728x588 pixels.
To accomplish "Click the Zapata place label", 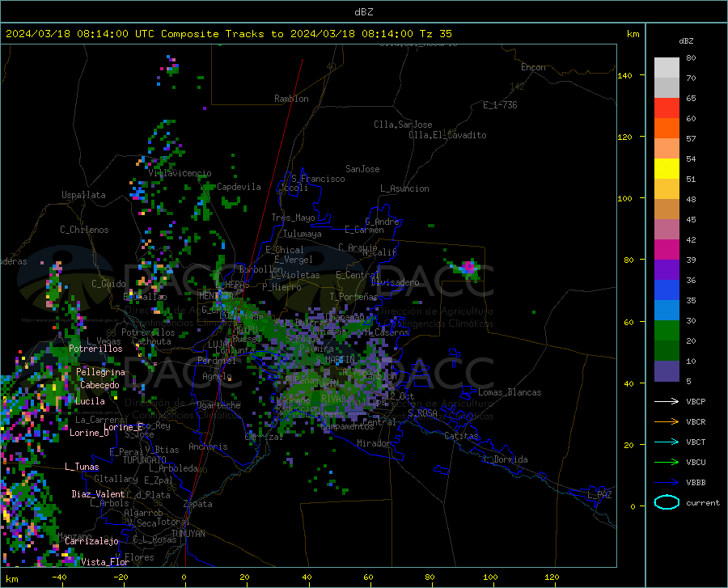I will point(198,504).
